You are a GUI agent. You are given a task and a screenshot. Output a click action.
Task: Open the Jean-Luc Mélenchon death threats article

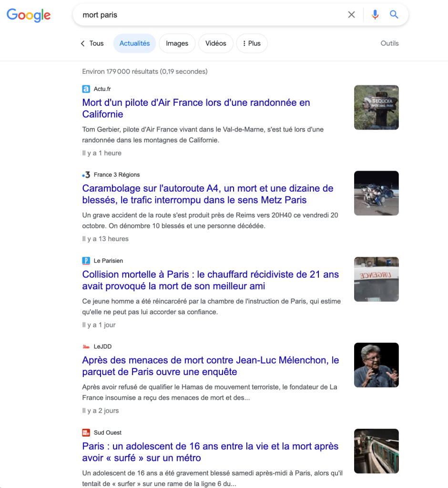[210, 366]
